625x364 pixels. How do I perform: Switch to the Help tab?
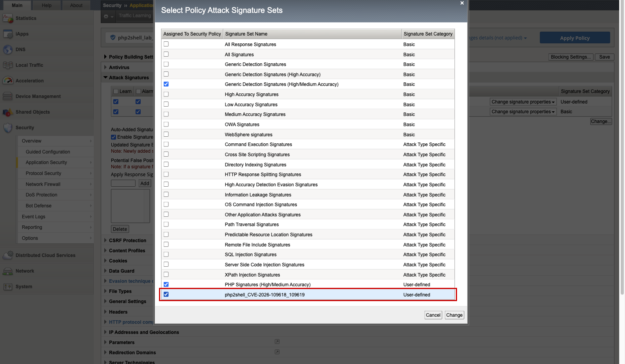[46, 5]
